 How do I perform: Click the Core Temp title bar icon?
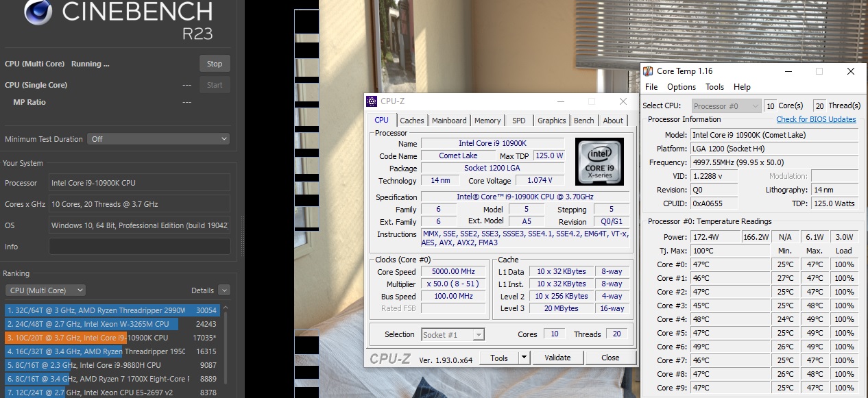pos(648,71)
